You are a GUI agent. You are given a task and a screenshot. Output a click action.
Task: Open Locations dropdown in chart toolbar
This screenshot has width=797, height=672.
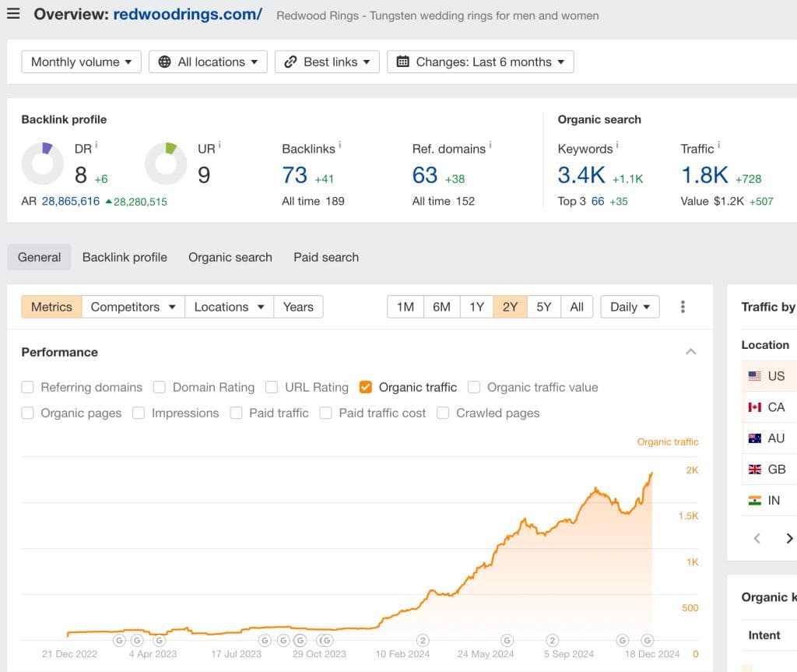tap(230, 307)
